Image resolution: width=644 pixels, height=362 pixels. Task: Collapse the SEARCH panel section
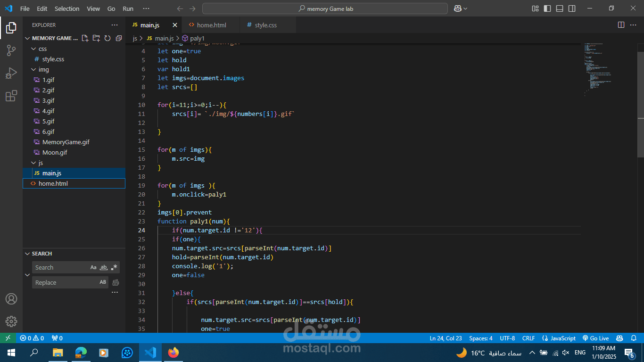tap(27, 254)
